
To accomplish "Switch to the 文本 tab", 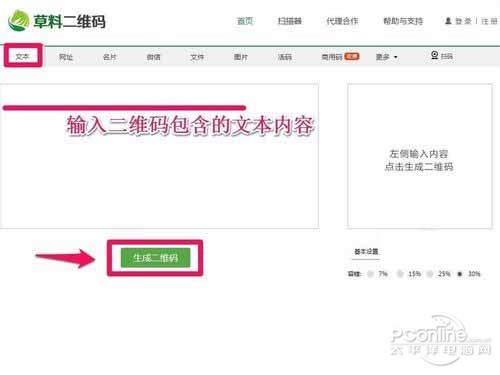I will click(x=23, y=57).
